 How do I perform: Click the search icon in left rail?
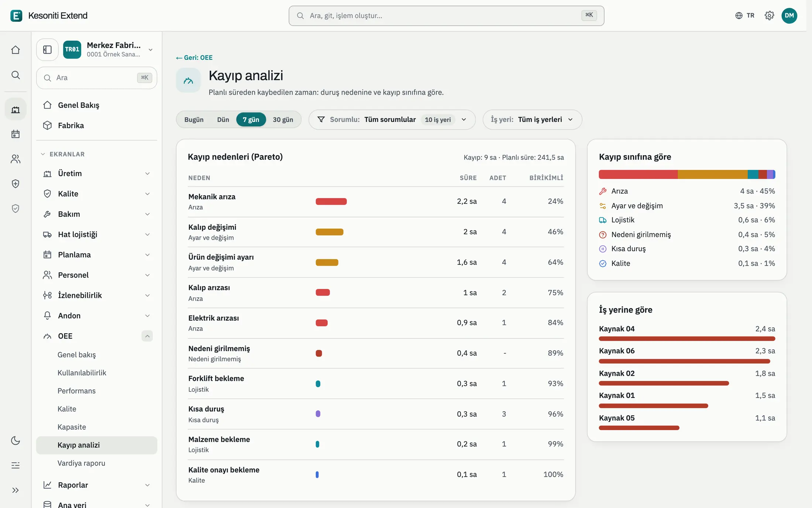tap(16, 75)
